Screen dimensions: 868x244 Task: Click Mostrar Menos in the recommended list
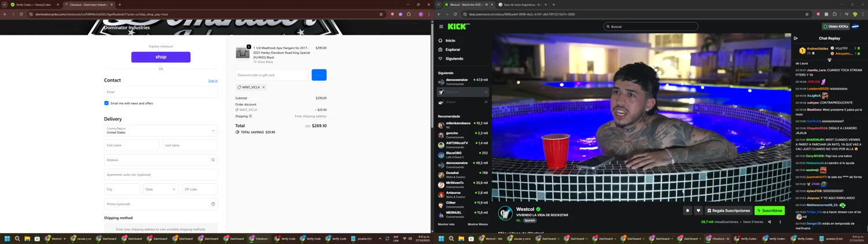point(477,224)
